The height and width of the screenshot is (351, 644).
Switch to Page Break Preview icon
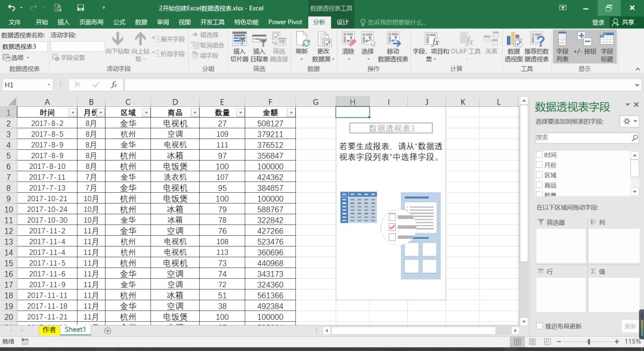coord(547,341)
